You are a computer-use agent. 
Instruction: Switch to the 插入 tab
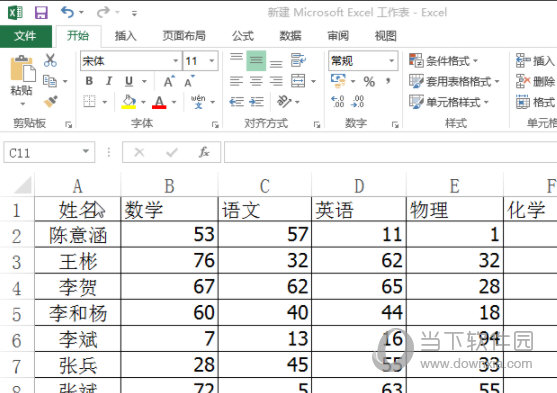click(125, 36)
